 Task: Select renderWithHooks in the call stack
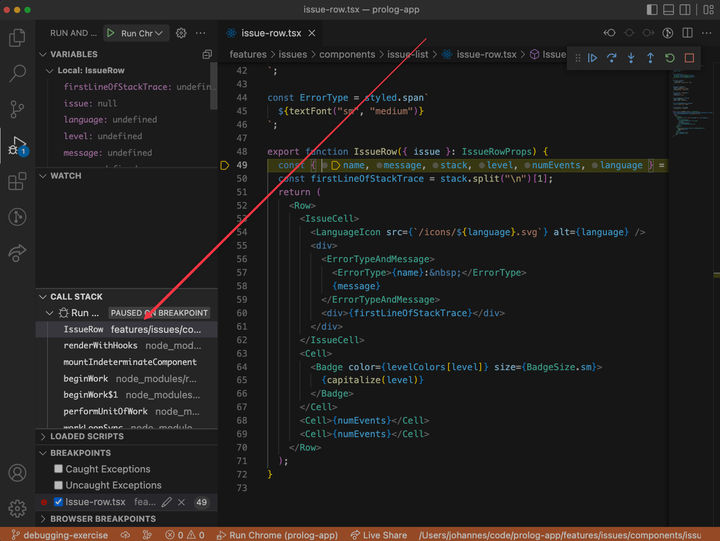point(100,345)
